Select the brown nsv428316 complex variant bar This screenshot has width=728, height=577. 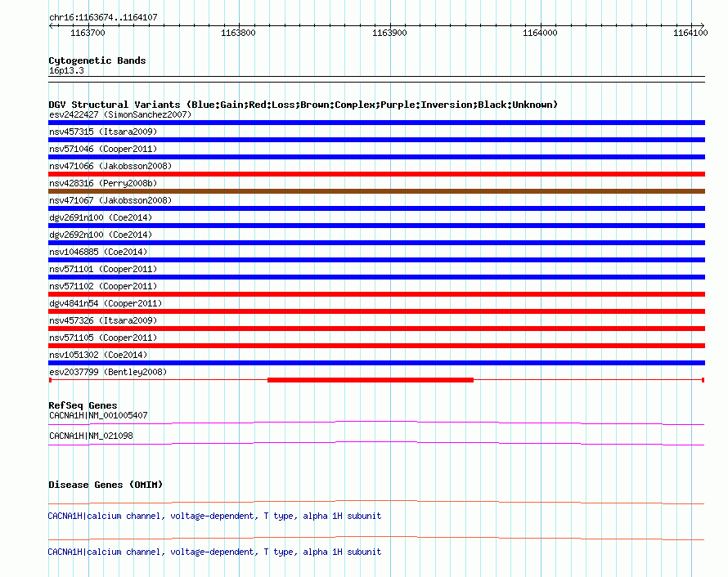376,191
